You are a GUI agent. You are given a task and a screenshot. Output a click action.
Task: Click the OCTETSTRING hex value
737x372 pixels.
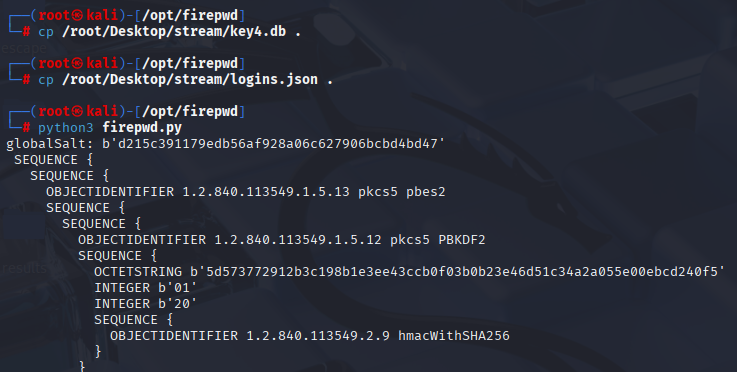coord(457,272)
